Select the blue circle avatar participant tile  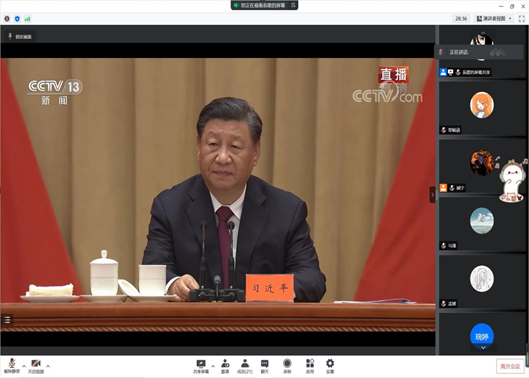click(x=482, y=335)
